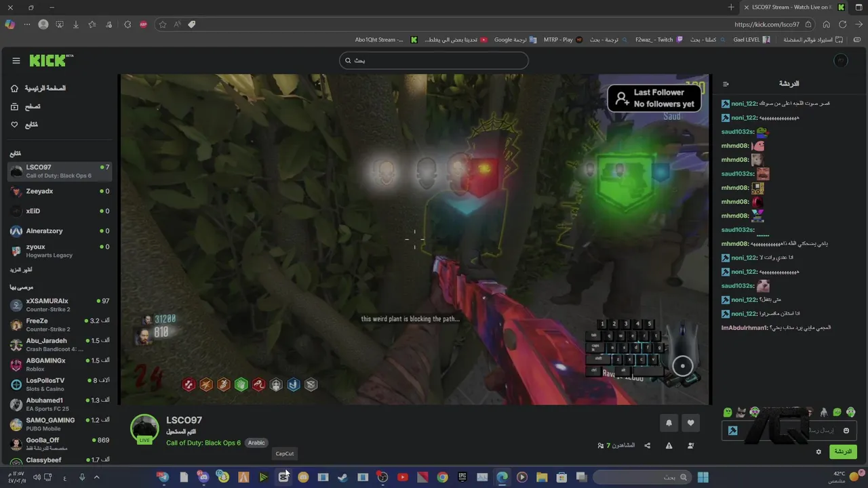Click the Kick logo

(x=51, y=61)
